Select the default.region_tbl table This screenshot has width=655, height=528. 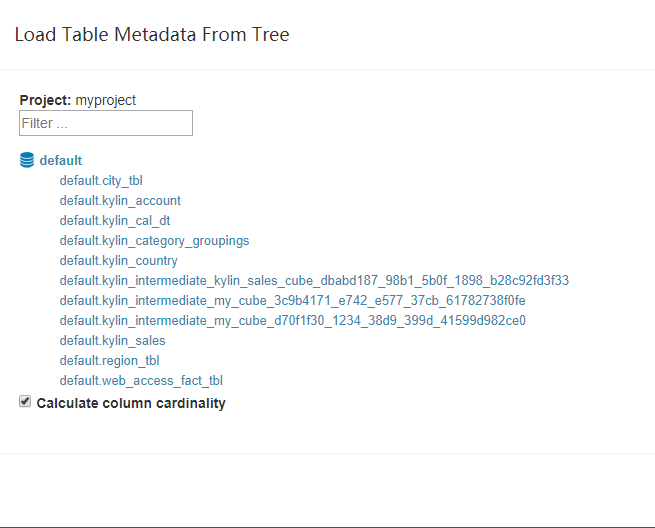pos(109,360)
